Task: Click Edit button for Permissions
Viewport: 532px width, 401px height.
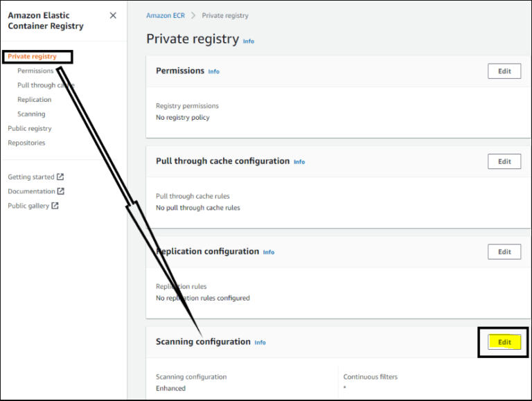Action: [504, 71]
